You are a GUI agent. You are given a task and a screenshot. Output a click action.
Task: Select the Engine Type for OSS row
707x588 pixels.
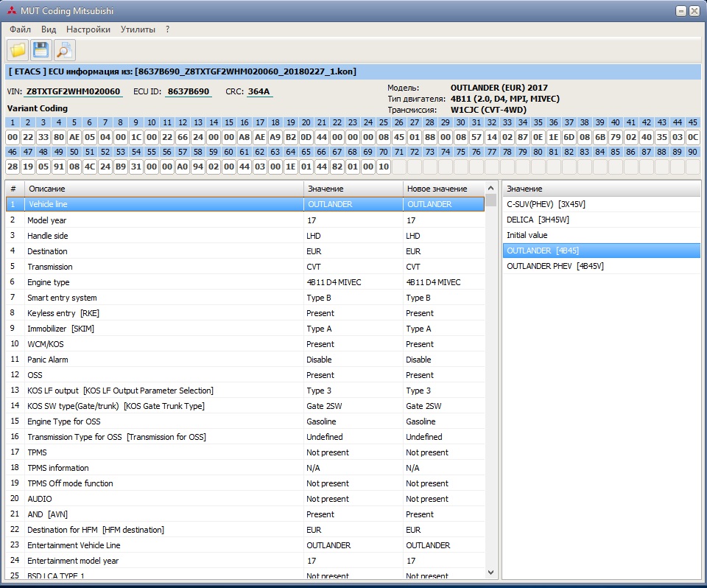pyautogui.click(x=245, y=421)
